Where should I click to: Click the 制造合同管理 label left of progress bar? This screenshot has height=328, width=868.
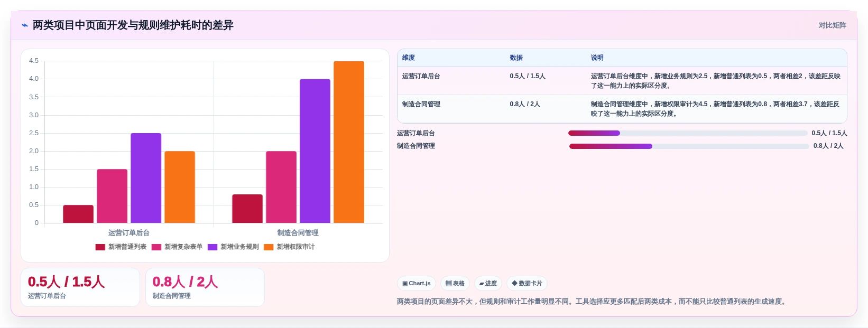click(x=416, y=146)
